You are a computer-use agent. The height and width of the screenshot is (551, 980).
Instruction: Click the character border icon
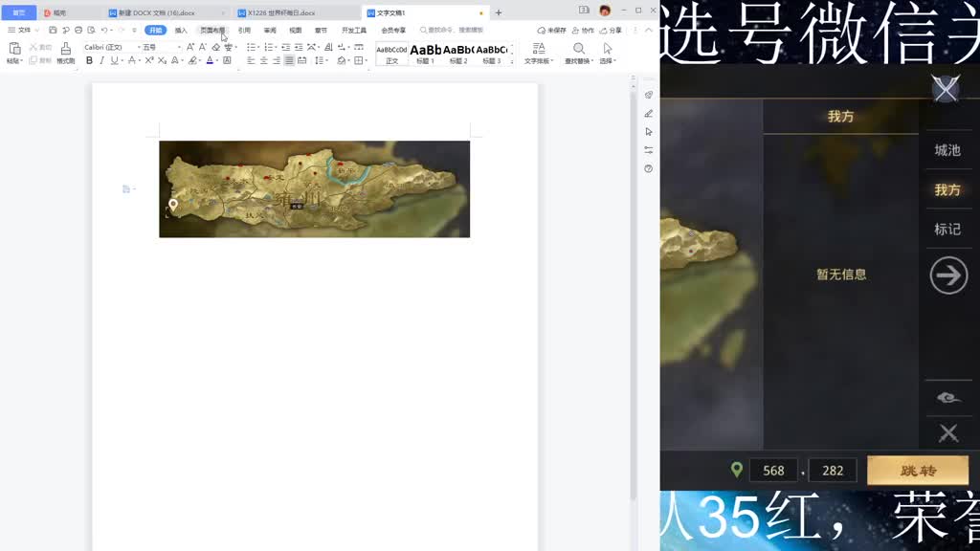(227, 60)
